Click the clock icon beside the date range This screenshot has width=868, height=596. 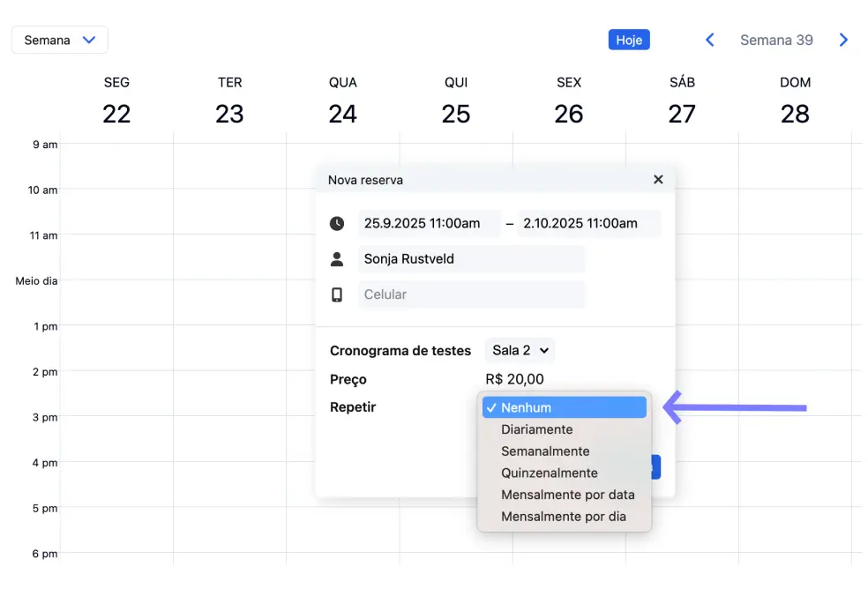point(337,224)
